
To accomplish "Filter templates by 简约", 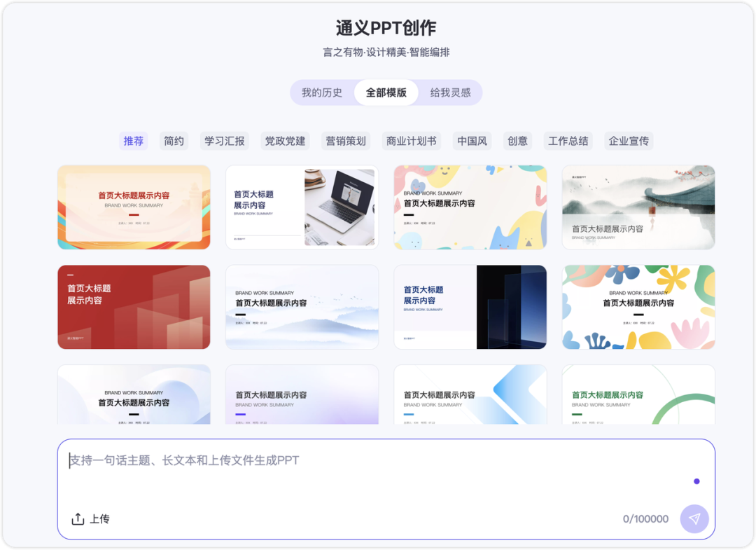I will (174, 141).
